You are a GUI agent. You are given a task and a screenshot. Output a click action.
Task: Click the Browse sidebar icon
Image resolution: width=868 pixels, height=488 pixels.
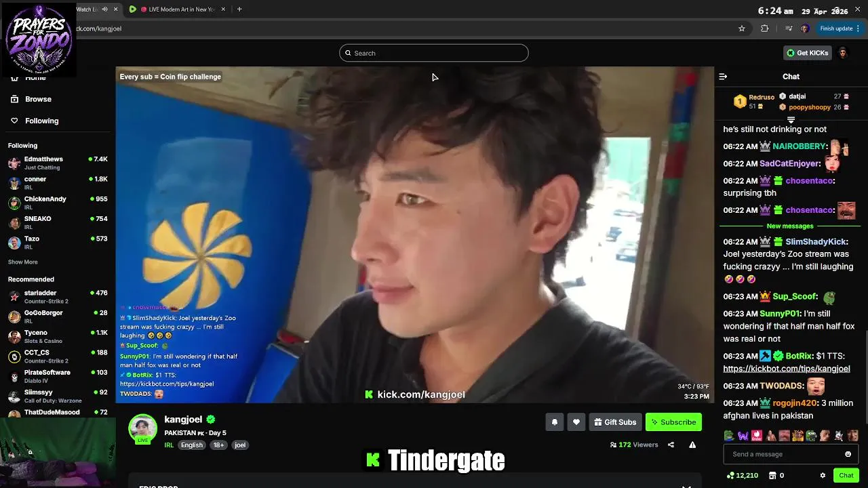pyautogui.click(x=14, y=99)
